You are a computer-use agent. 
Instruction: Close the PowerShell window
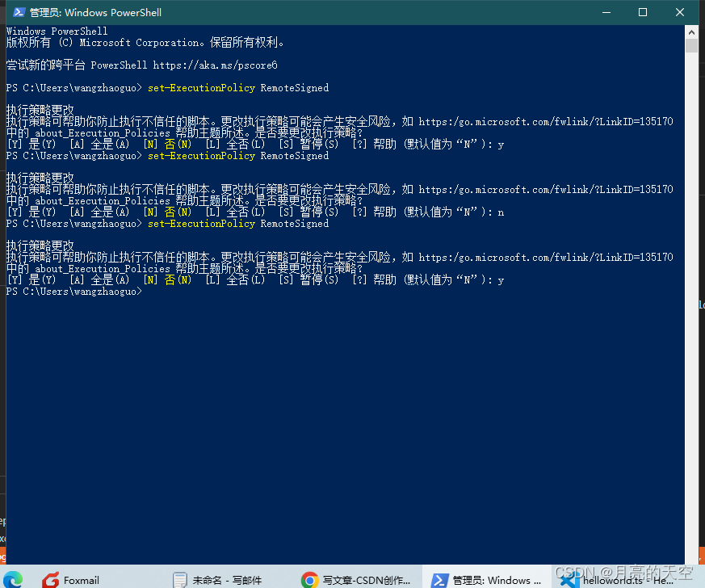pyautogui.click(x=680, y=12)
